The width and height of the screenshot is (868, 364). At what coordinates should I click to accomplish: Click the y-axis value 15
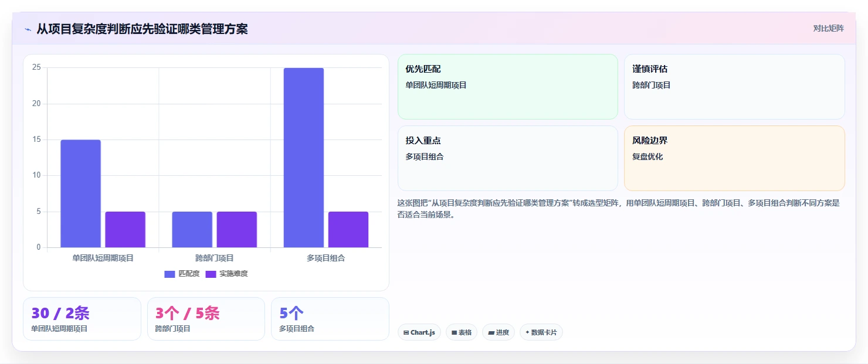pos(36,140)
